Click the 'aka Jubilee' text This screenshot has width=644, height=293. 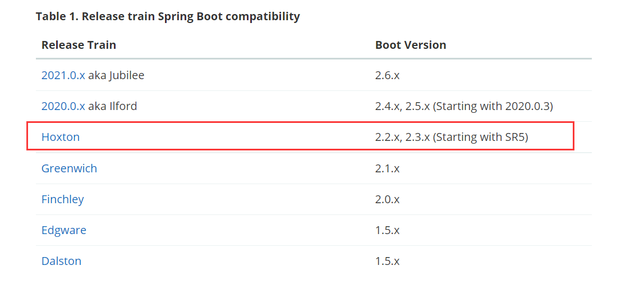[116, 75]
